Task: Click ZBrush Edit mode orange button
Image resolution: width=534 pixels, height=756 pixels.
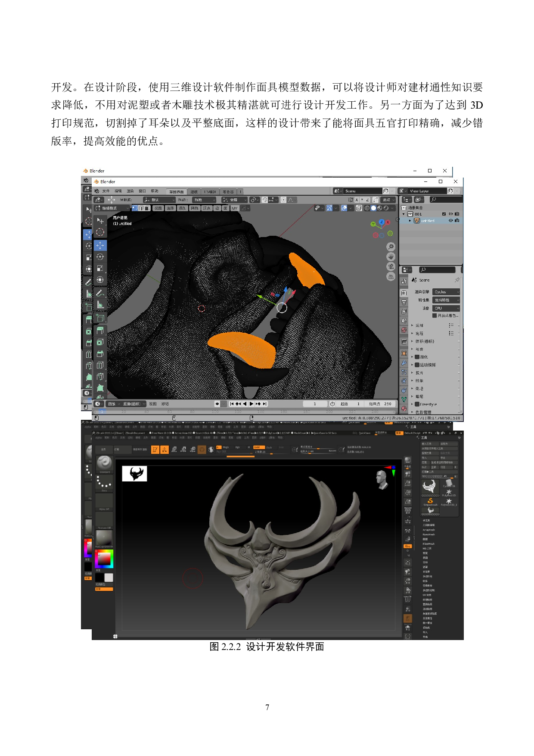Action: click(x=155, y=450)
